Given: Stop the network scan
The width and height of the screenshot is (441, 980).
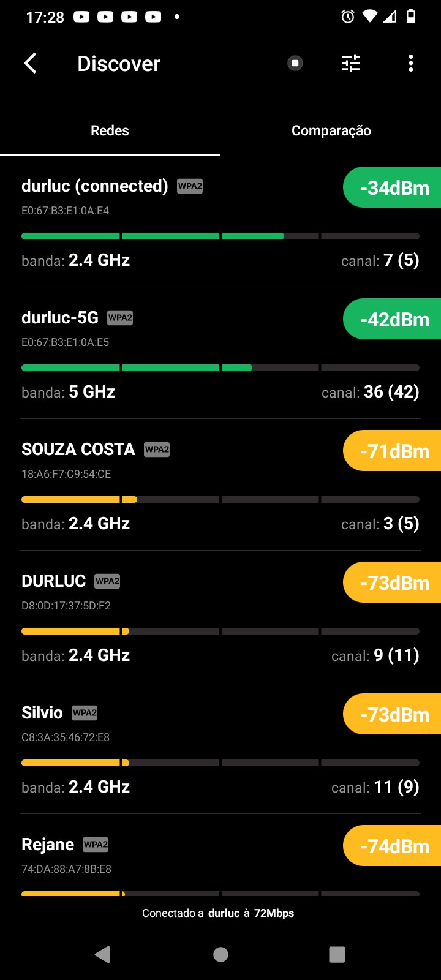Looking at the screenshot, I should click(x=295, y=63).
